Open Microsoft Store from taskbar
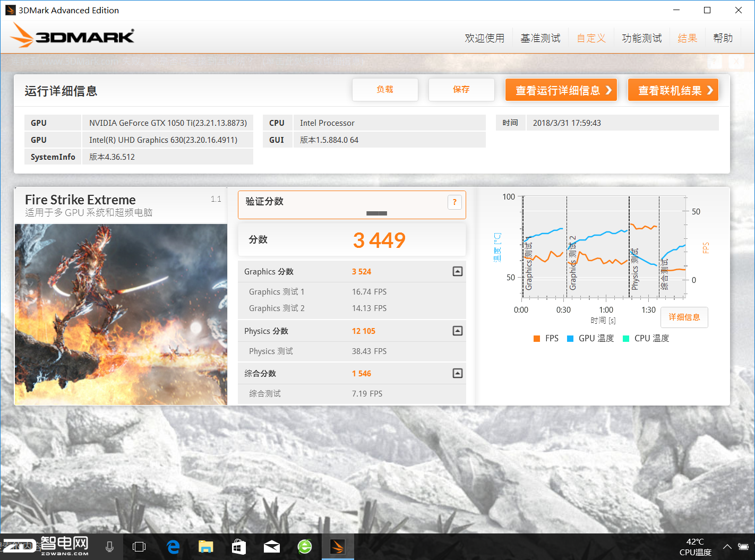 (x=239, y=547)
